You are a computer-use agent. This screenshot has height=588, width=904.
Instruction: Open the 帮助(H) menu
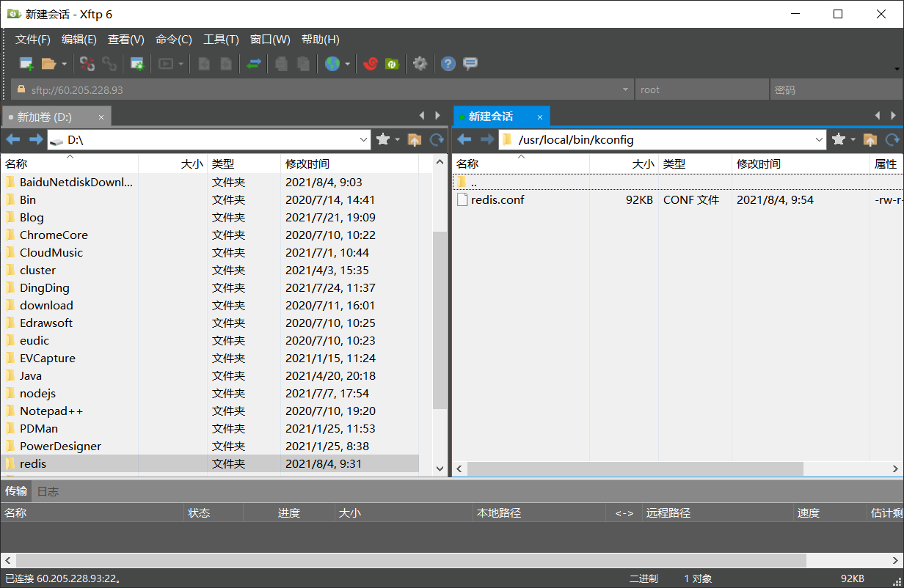click(x=321, y=40)
